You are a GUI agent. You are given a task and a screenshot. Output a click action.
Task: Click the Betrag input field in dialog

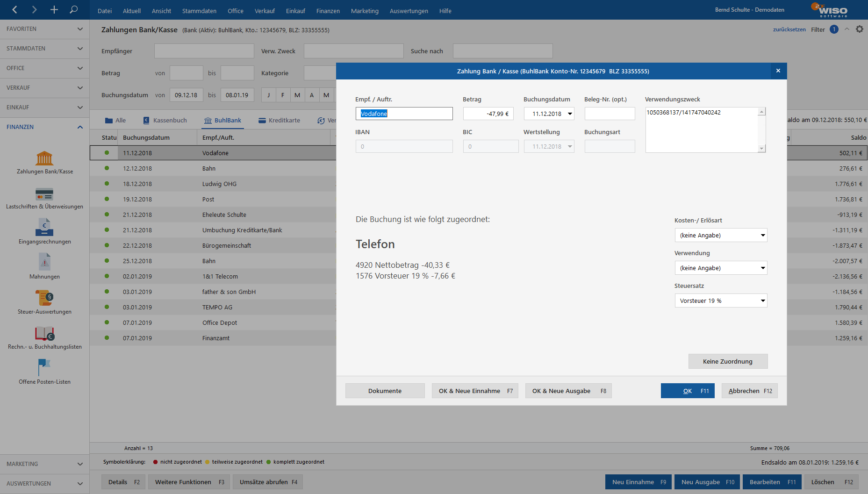488,114
